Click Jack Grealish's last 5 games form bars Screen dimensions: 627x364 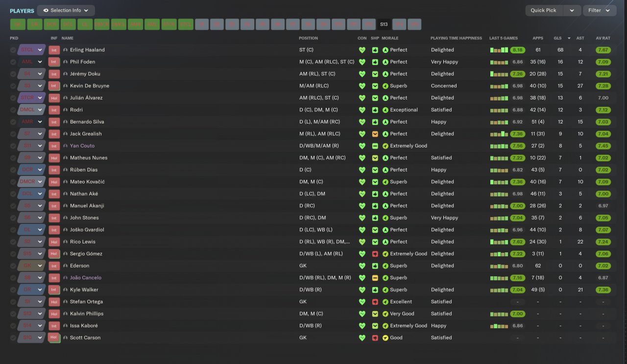tap(499, 134)
